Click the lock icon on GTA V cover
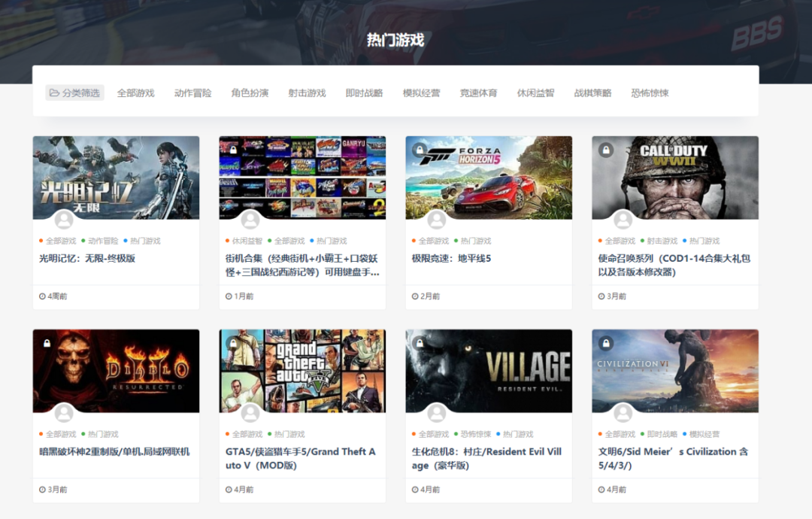Image resolution: width=812 pixels, height=519 pixels. coord(233,343)
